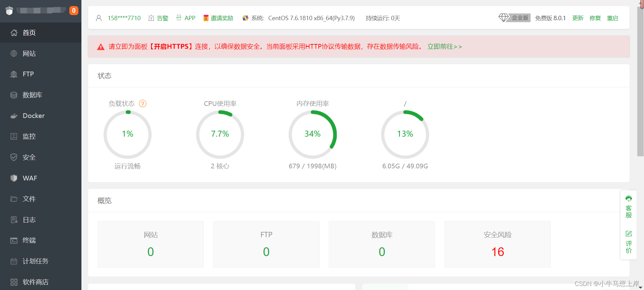The width and height of the screenshot is (644, 290).
Task: Select the Docker menu item
Action: coord(41,116)
